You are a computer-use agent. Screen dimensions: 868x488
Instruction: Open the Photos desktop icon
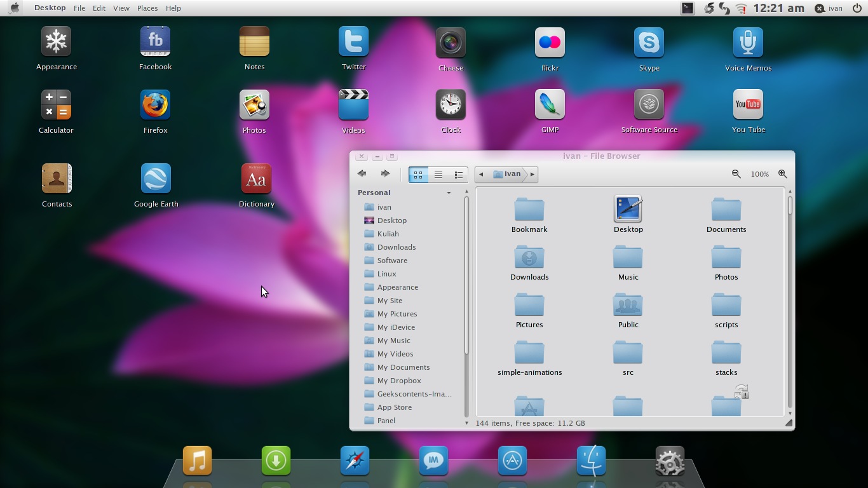pyautogui.click(x=254, y=105)
